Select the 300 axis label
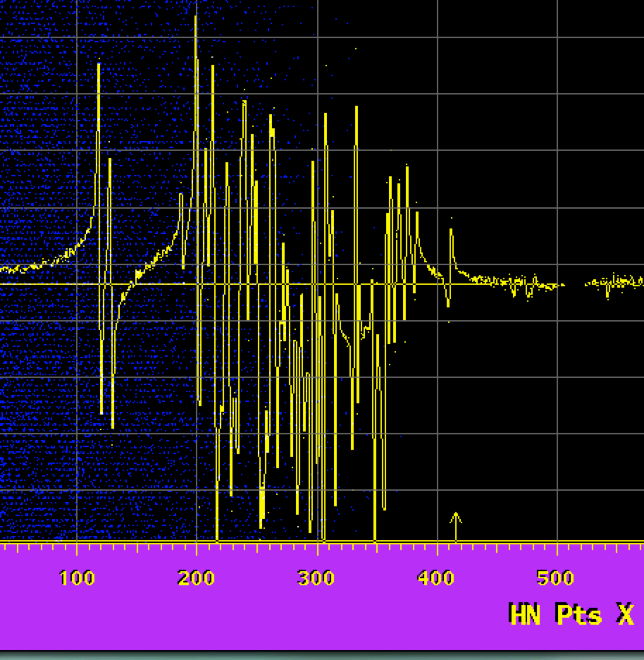The width and height of the screenshot is (644, 660). coord(316,579)
